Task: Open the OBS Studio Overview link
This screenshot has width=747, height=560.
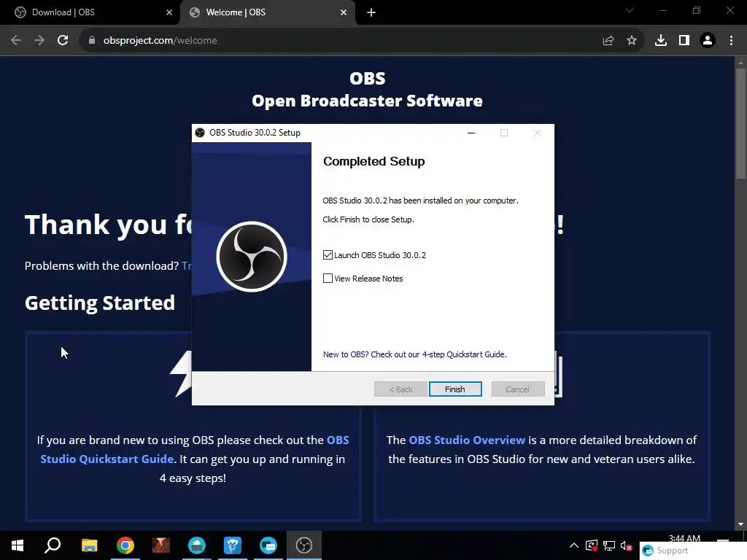Action: (x=467, y=440)
